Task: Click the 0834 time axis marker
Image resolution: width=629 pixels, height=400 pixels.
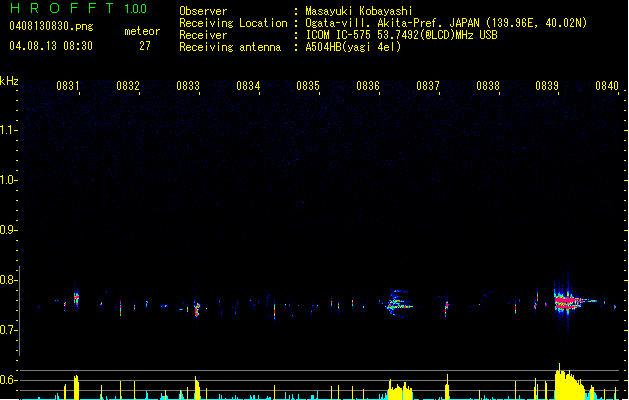Action: coord(248,86)
